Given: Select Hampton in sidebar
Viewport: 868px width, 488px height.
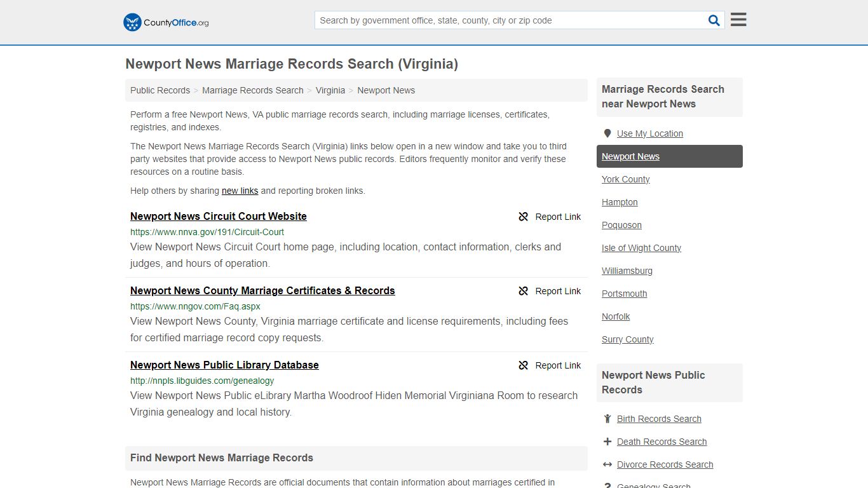Looking at the screenshot, I should (620, 202).
